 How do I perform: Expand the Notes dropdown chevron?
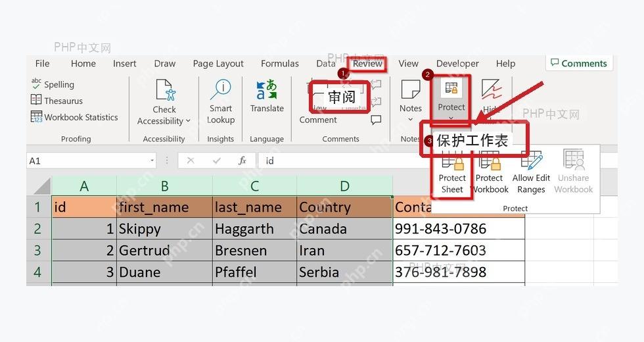coord(410,119)
